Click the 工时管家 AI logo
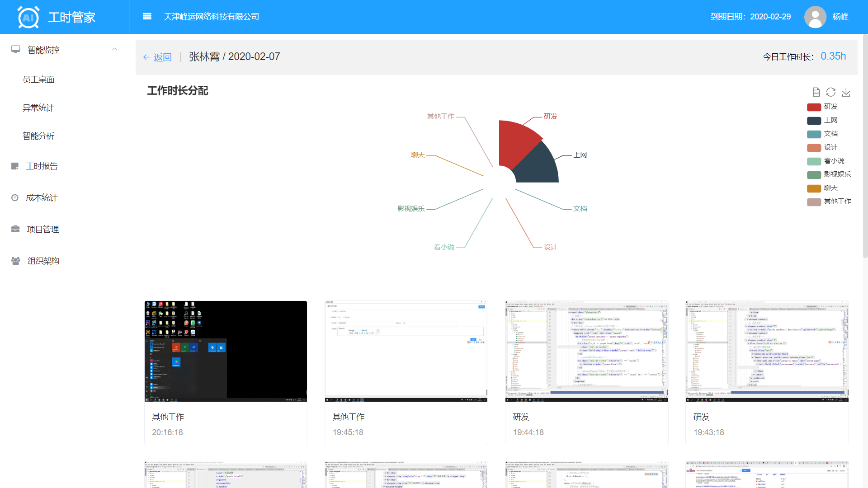The image size is (868, 488). [x=28, y=17]
